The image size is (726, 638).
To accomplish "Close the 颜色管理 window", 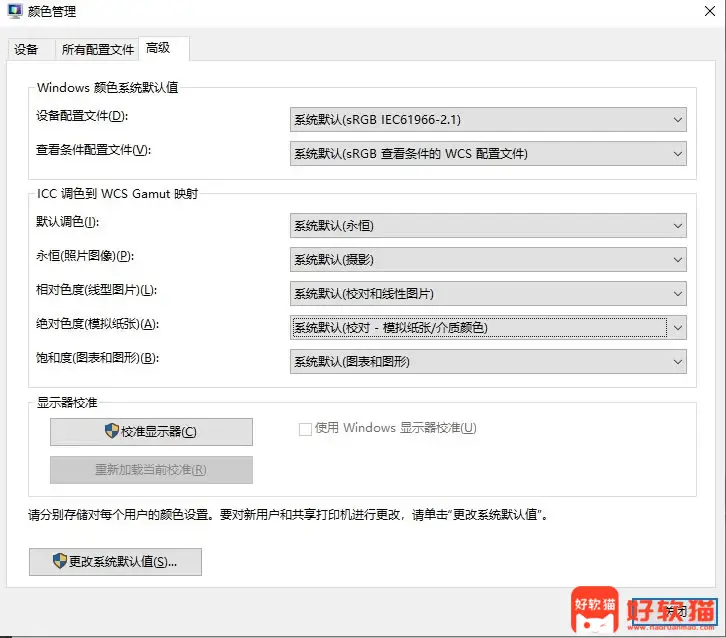I will click(709, 11).
